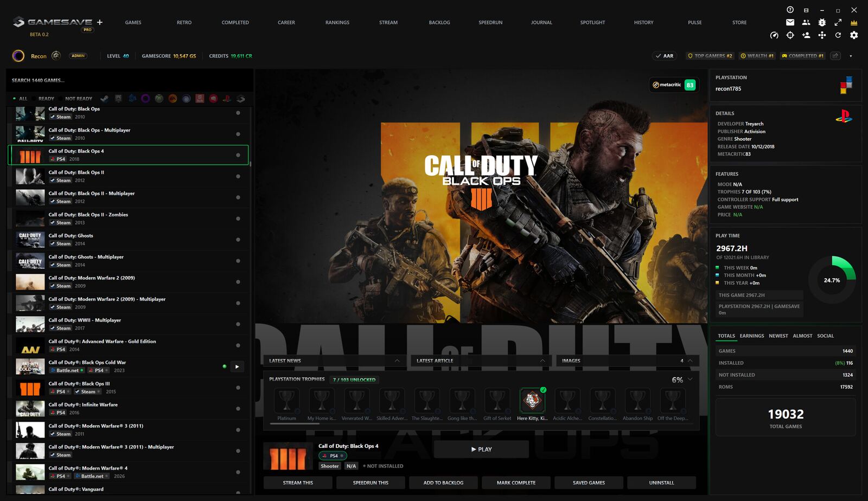Play Call of Duty: Black Ops Cold War

click(x=237, y=367)
